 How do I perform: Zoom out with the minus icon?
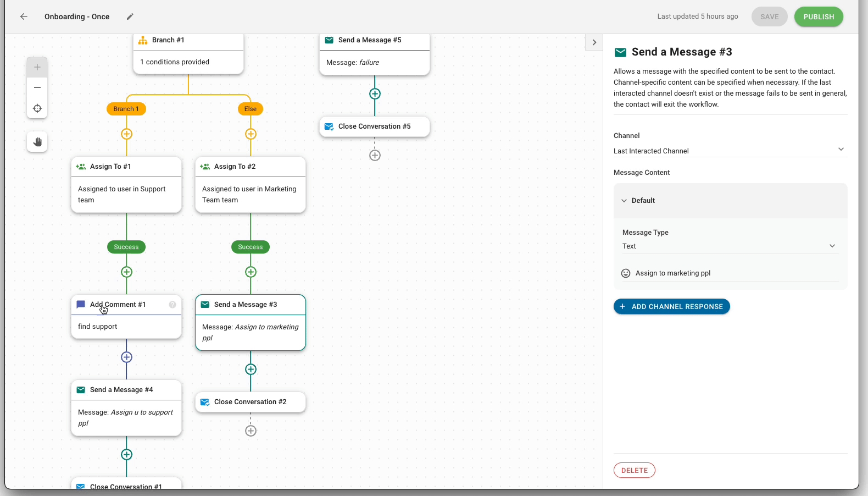pos(37,87)
